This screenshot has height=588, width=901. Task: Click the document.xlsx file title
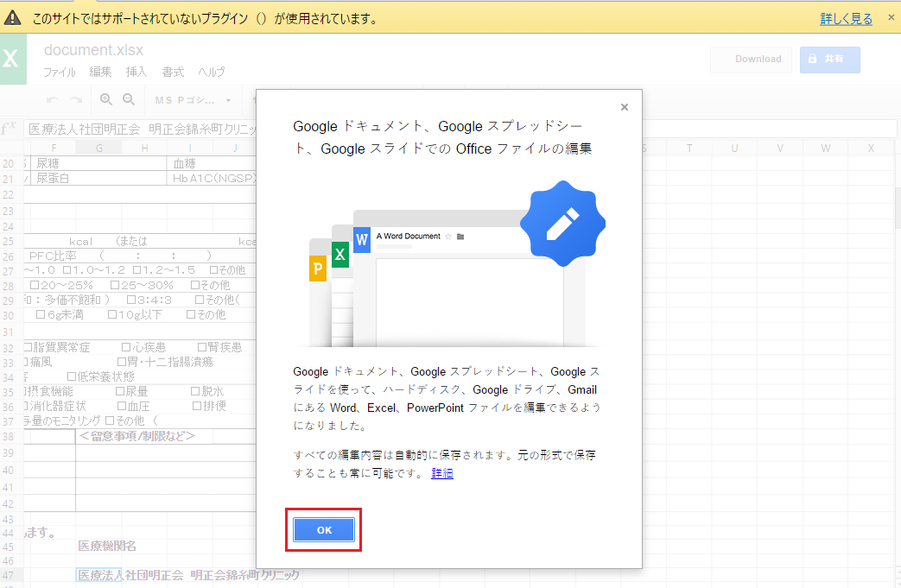click(93, 50)
